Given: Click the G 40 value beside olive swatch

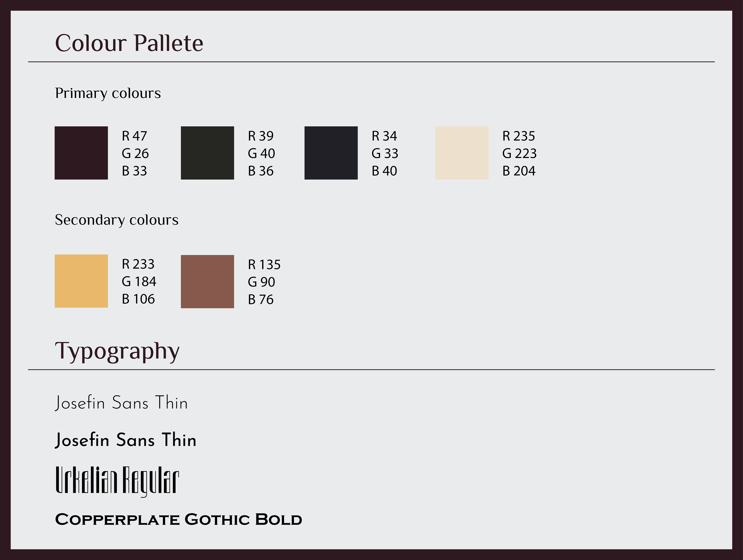Looking at the screenshot, I should tap(261, 153).
